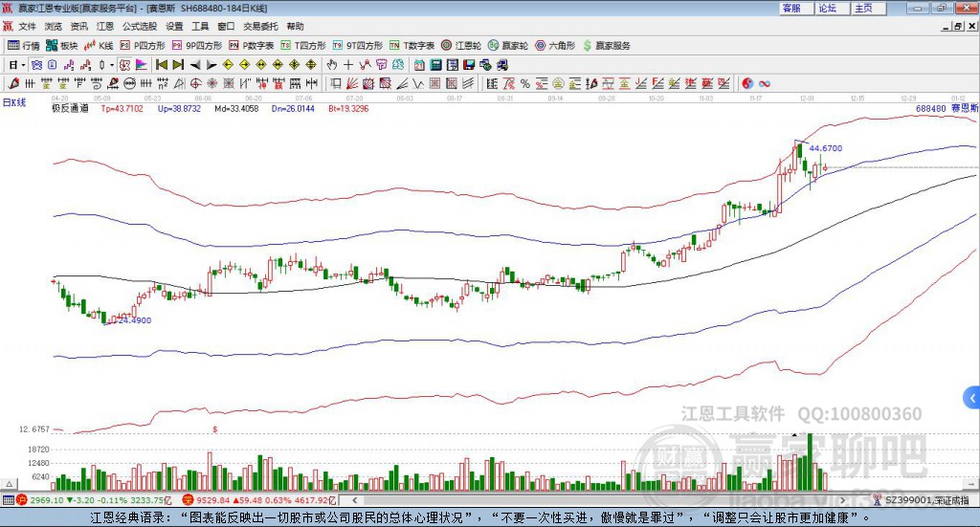Click the horizontal scrollbar left arrow
980x527 pixels.
354,500
